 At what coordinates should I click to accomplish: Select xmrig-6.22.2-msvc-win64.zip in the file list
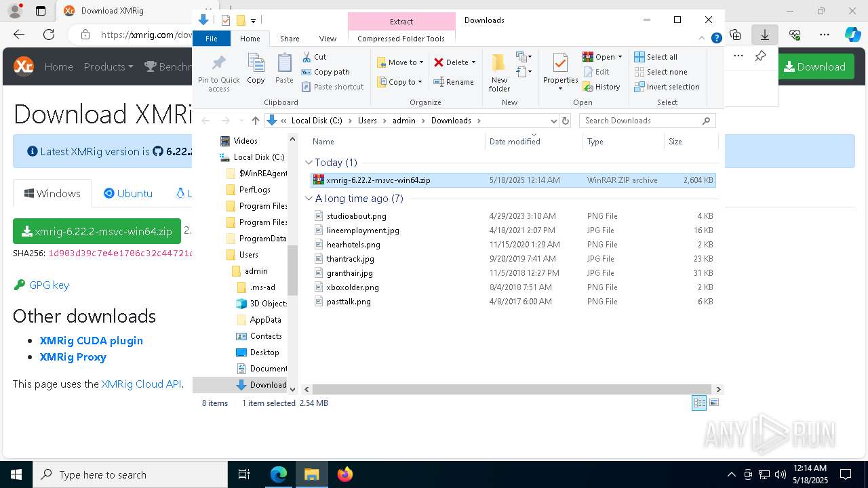pos(513,180)
